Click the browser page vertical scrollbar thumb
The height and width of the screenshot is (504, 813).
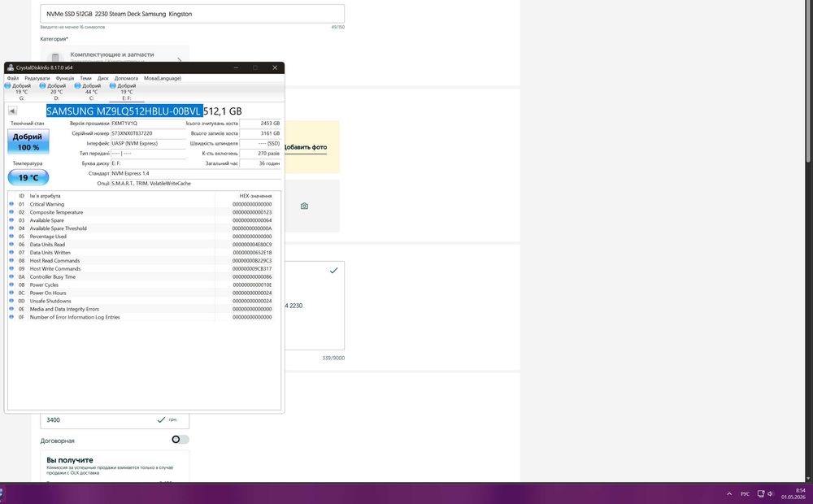[808, 80]
